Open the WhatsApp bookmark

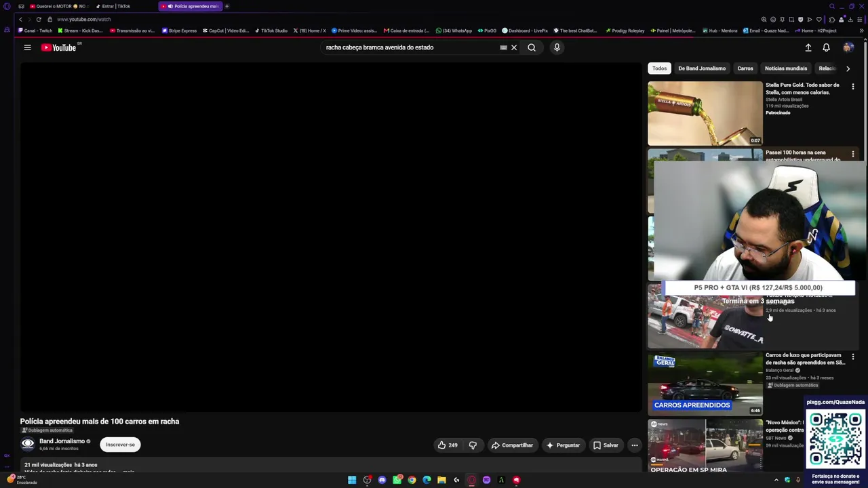[x=454, y=30]
